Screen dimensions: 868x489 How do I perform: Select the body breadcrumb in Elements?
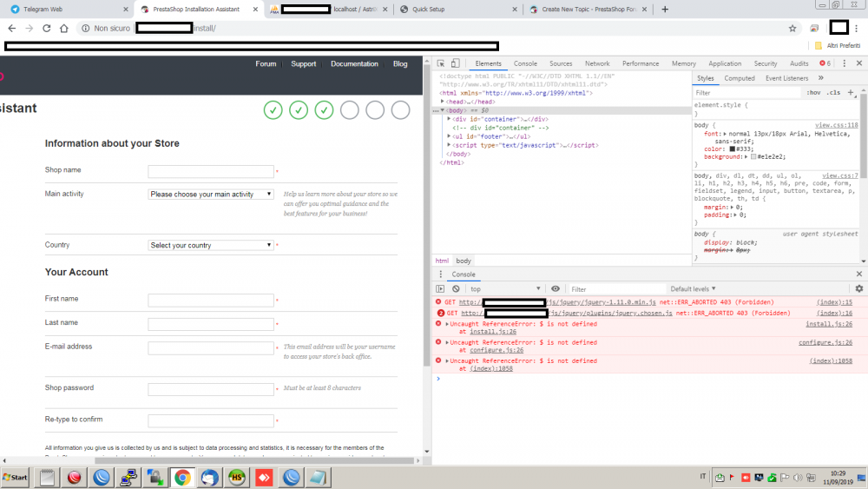pos(464,261)
